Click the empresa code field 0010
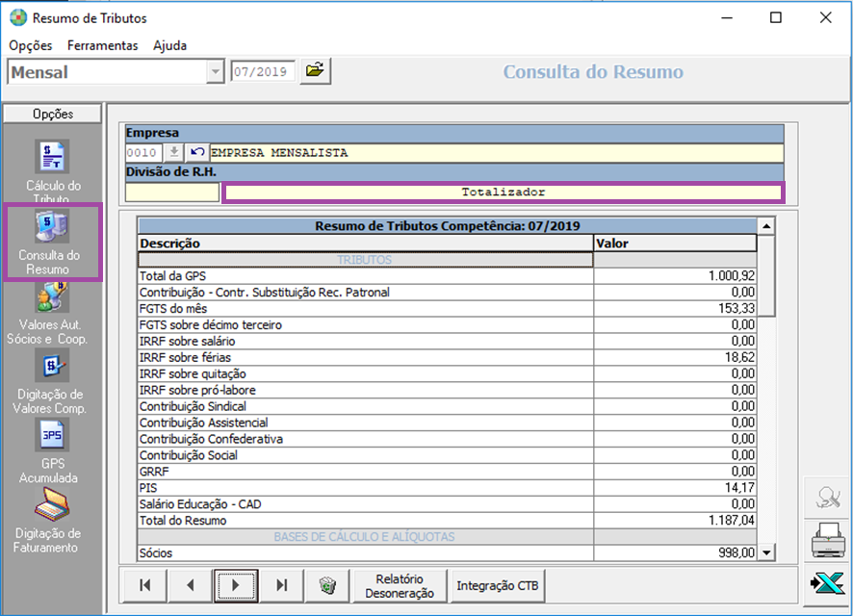Viewport: 853px width, 616px height. [x=143, y=153]
